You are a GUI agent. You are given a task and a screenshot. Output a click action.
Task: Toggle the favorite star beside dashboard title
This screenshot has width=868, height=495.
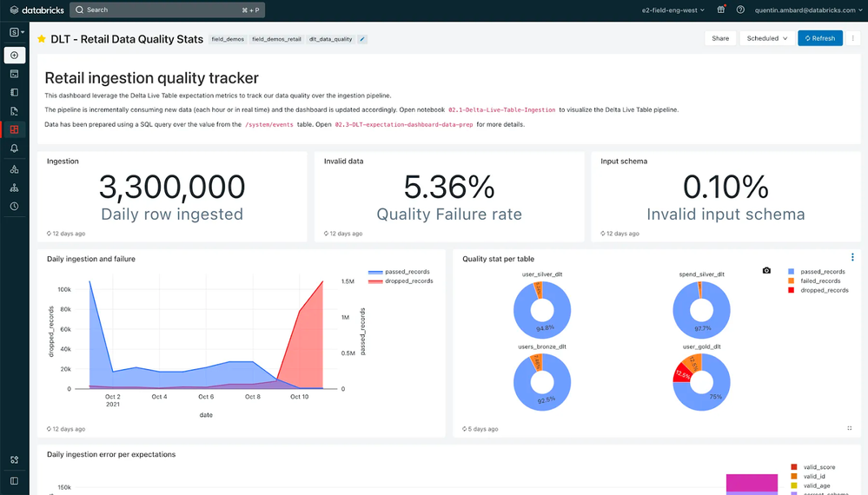pos(42,39)
